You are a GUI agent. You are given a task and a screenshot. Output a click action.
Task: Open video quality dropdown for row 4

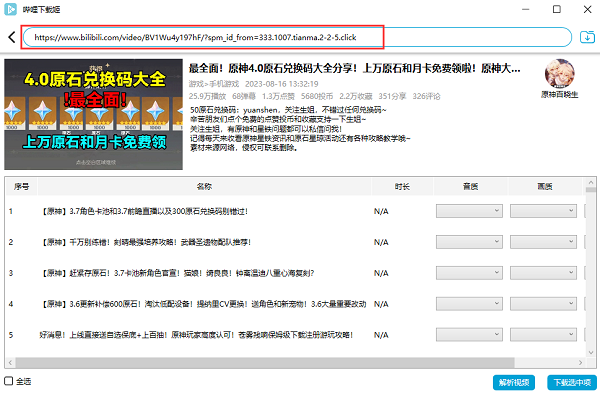543,304
